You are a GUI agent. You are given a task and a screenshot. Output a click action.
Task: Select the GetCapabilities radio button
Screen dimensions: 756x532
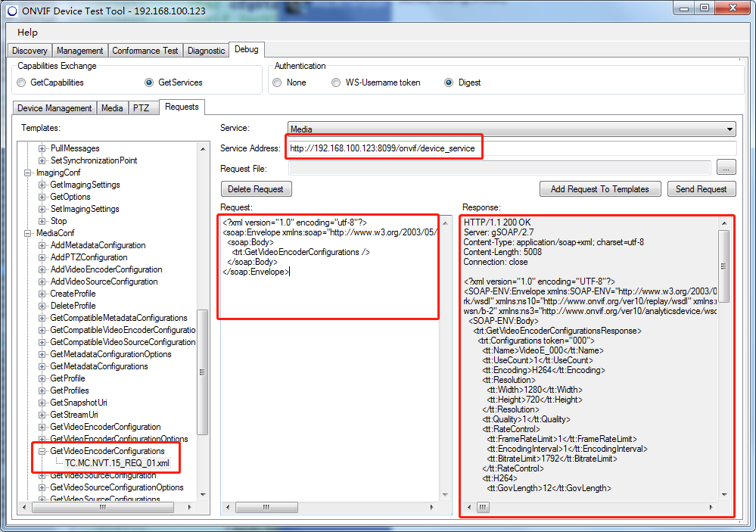pos(21,82)
